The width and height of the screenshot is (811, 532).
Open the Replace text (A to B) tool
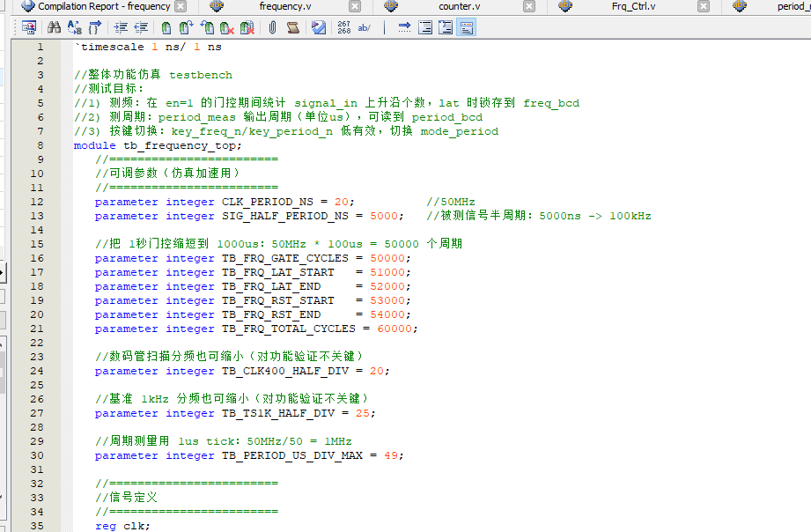click(75, 27)
